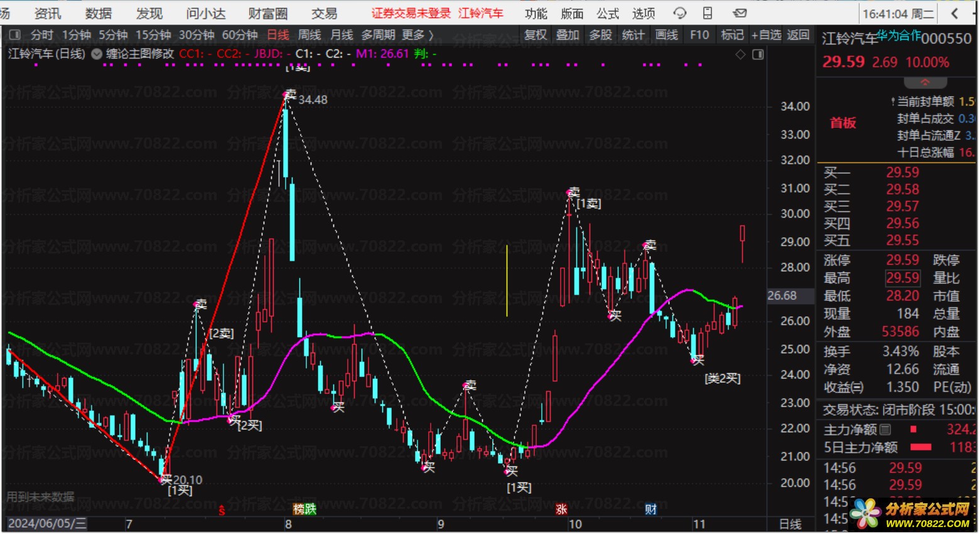Open the 财富圈 menu
The image size is (980, 534).
click(x=268, y=13)
